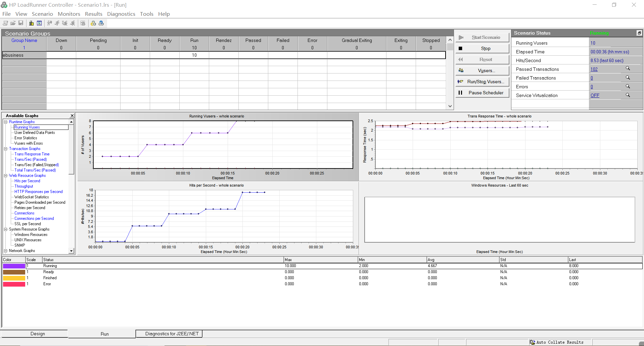Click magnifier icon next to Passed Transactions
Image resolution: width=644 pixels, height=346 pixels.
click(628, 68)
